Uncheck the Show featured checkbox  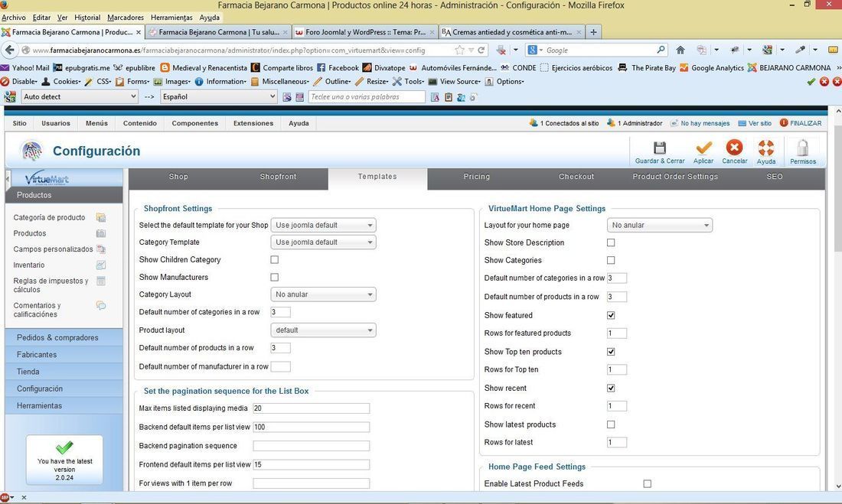611,316
